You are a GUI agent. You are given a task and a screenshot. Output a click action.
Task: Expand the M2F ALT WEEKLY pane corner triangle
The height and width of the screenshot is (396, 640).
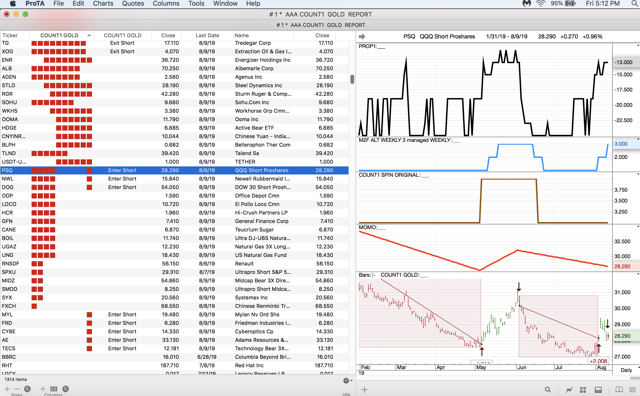[638, 139]
